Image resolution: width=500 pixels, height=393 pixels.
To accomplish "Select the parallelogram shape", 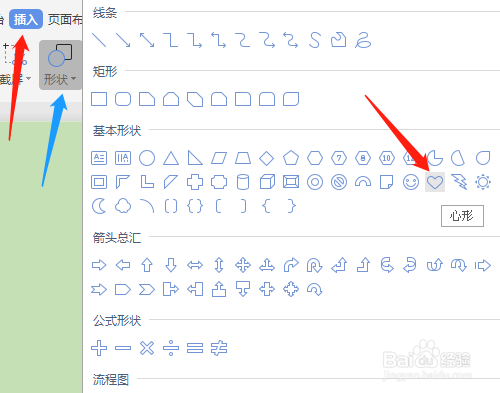I will click(219, 158).
